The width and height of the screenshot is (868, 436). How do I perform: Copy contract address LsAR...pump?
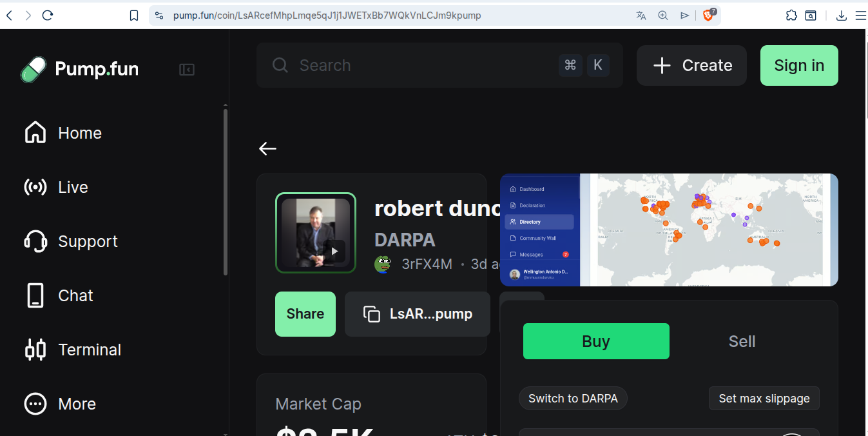pyautogui.click(x=418, y=314)
